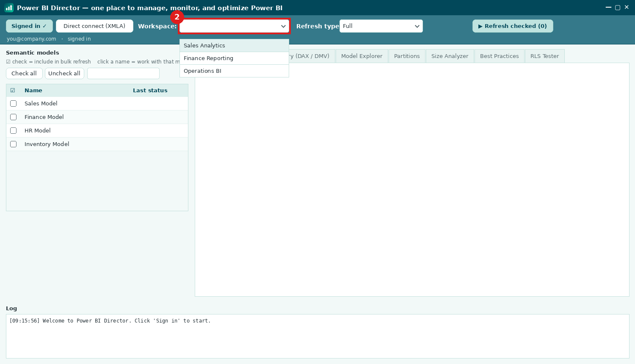635x364 pixels.
Task: Click the you@company.com account text
Action: (x=31, y=39)
